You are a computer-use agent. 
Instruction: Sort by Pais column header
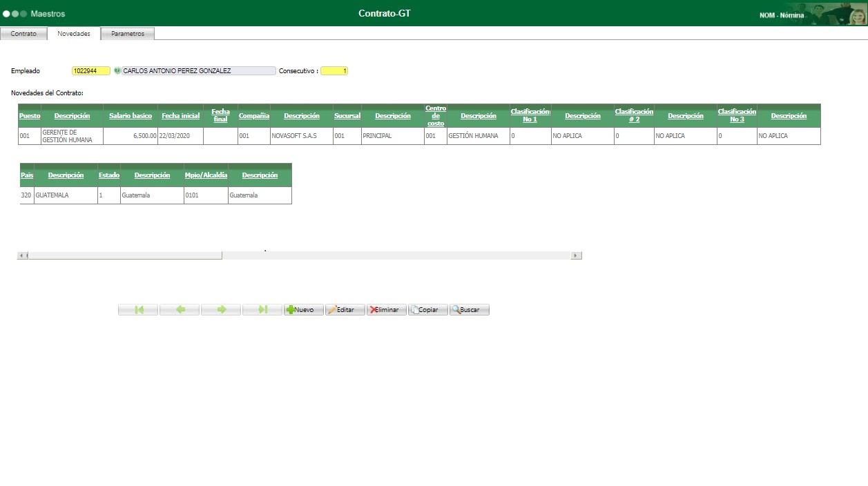(27, 175)
